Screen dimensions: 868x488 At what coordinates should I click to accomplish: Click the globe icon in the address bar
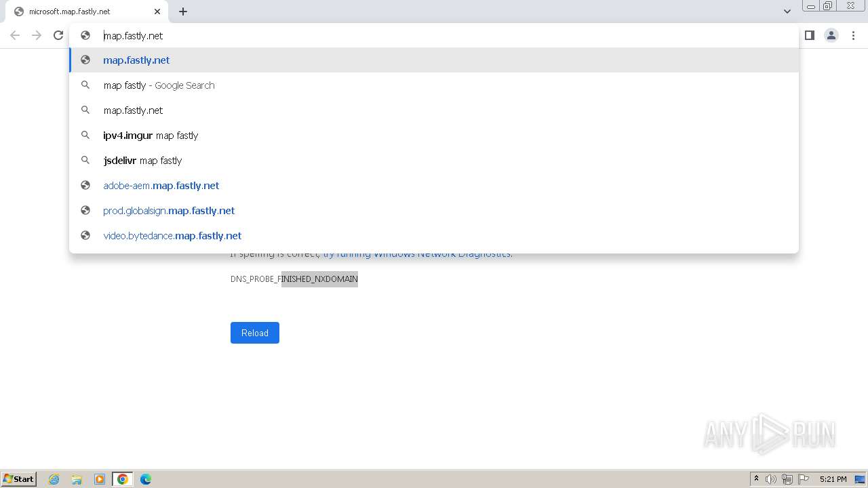coord(85,35)
